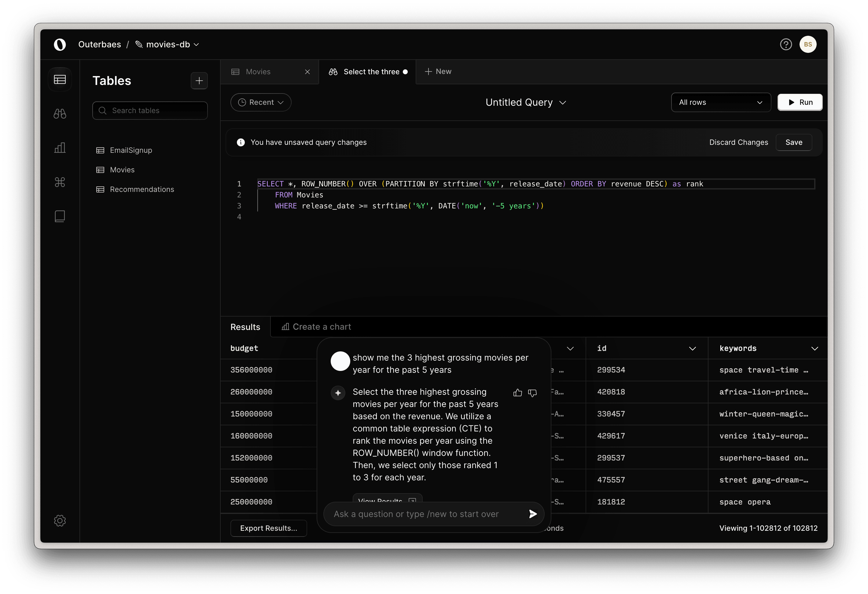The width and height of the screenshot is (868, 594).
Task: Select keywords cell 'space opera'
Action: point(745,502)
